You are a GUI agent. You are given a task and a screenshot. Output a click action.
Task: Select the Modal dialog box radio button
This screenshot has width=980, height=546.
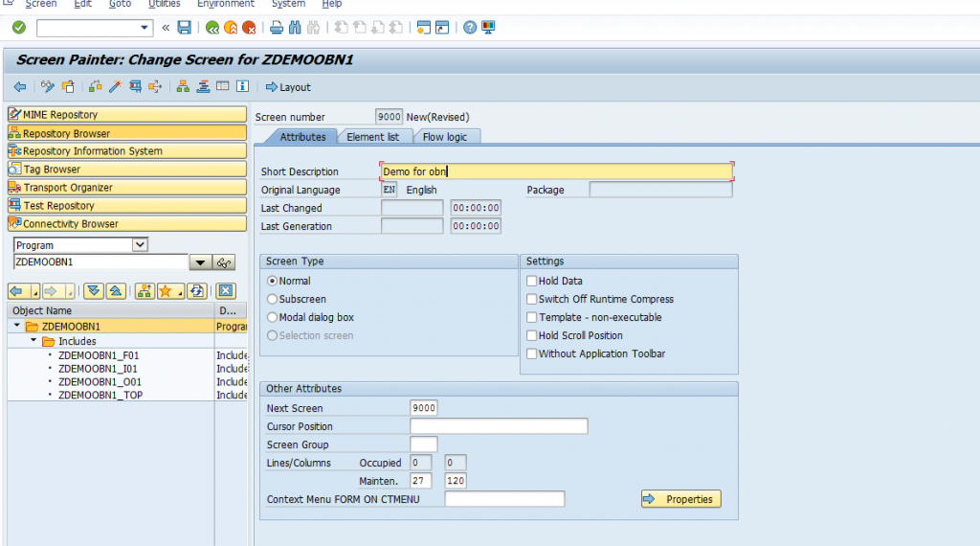point(272,318)
